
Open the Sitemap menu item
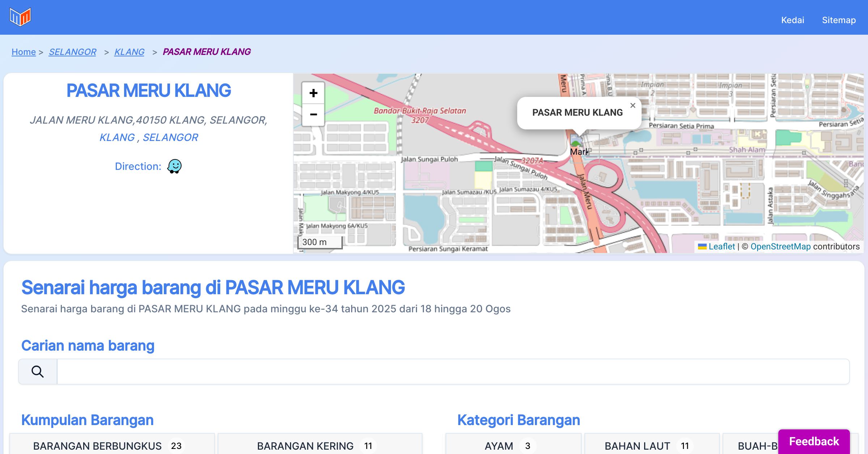(839, 20)
